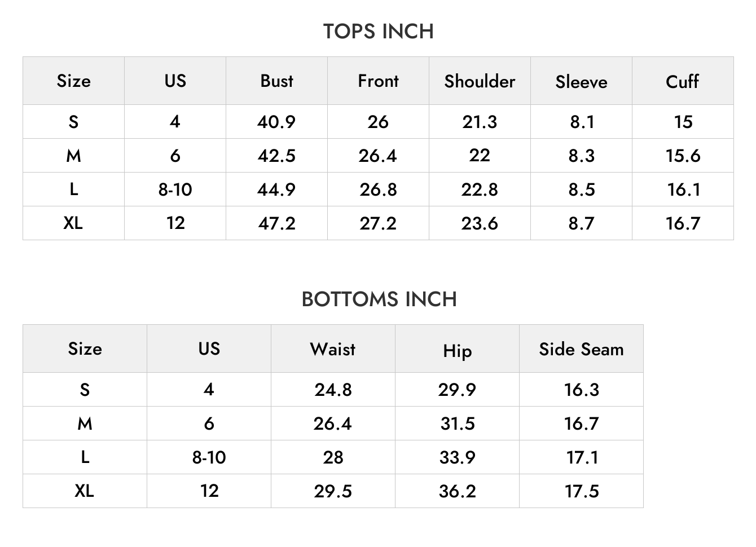Screen dimensions: 756x547
Task: Click the 8-10 US size in bottoms table
Action: click(x=209, y=457)
